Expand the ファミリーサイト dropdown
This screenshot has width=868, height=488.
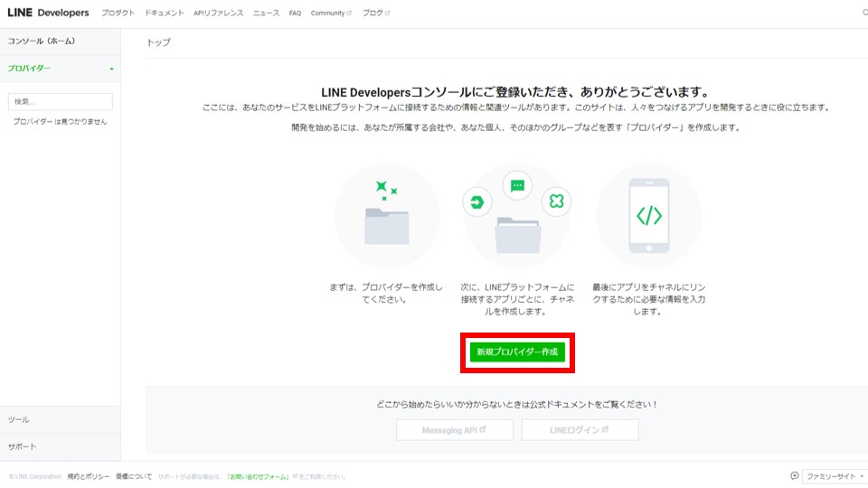click(x=835, y=476)
